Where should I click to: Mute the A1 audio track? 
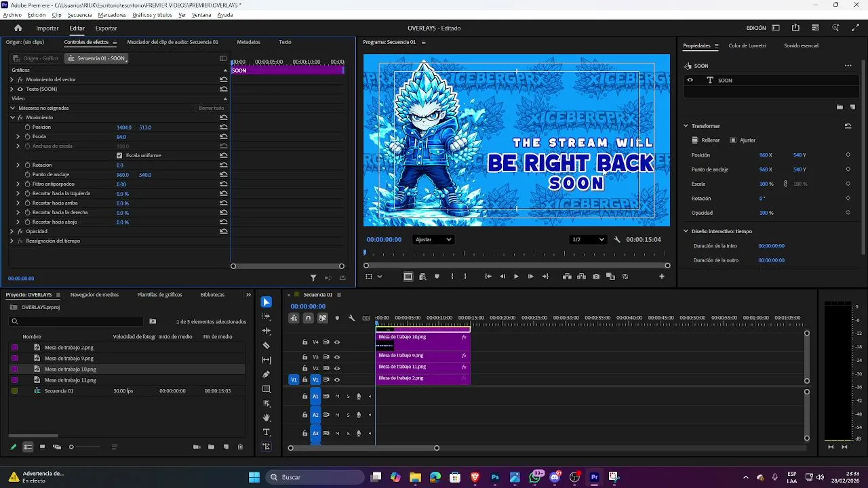[337, 396]
